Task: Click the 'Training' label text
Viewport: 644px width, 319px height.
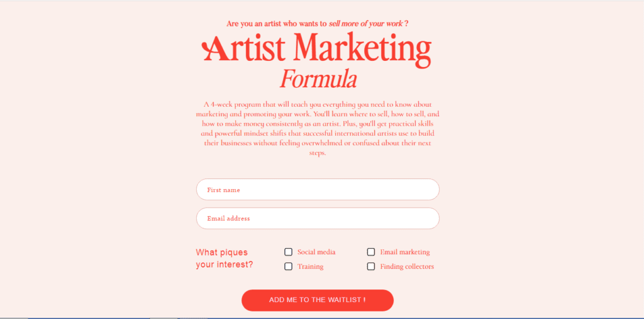Action: click(x=310, y=266)
